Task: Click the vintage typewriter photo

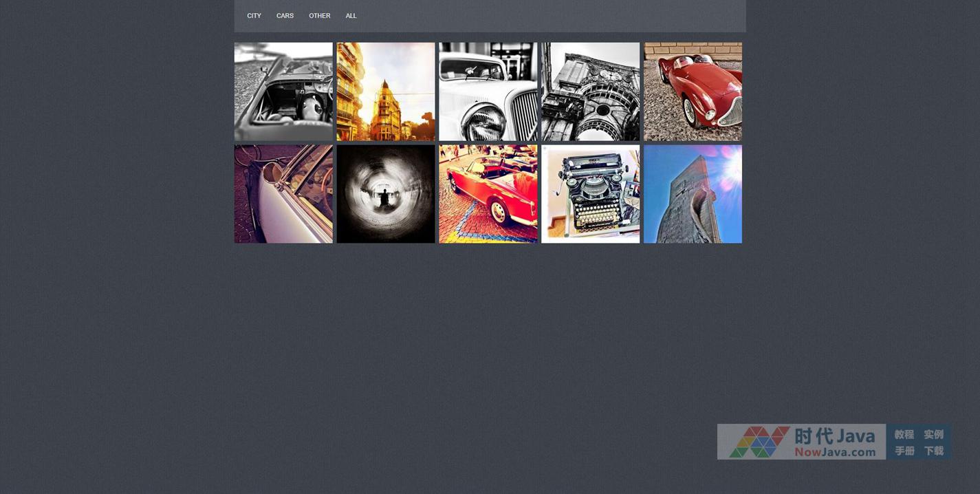Action: (x=590, y=194)
